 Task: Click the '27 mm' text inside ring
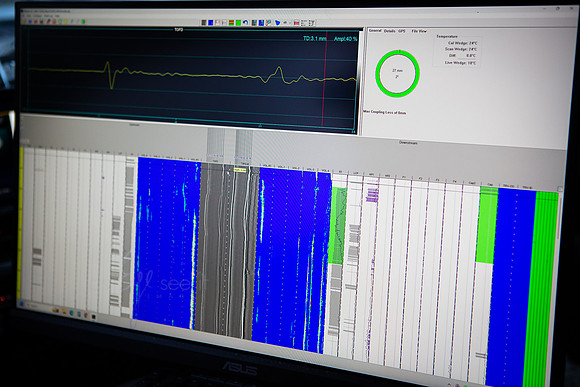pos(398,70)
